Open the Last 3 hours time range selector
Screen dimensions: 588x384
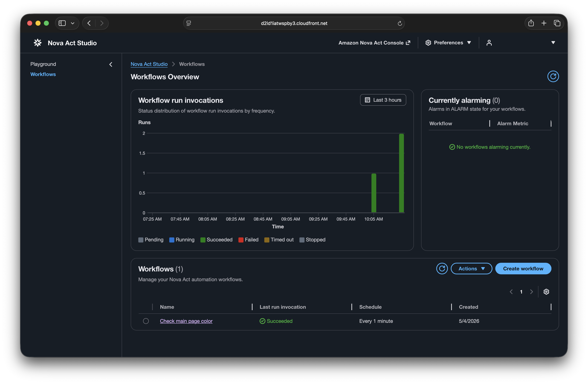coord(383,100)
